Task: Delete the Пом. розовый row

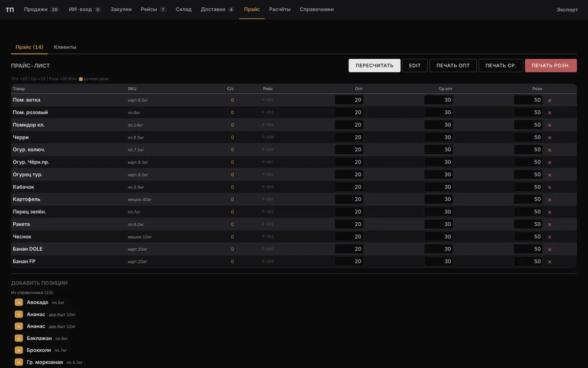Action: point(549,113)
